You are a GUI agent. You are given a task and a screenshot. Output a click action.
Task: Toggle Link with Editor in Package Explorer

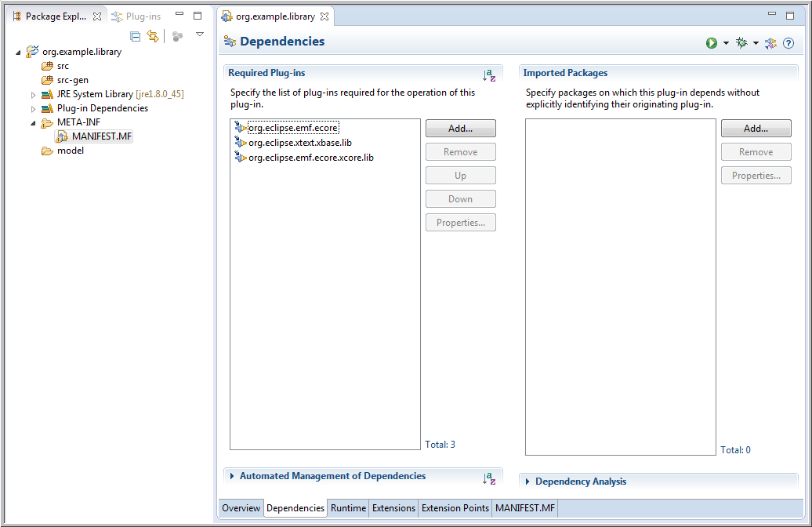tap(153, 36)
